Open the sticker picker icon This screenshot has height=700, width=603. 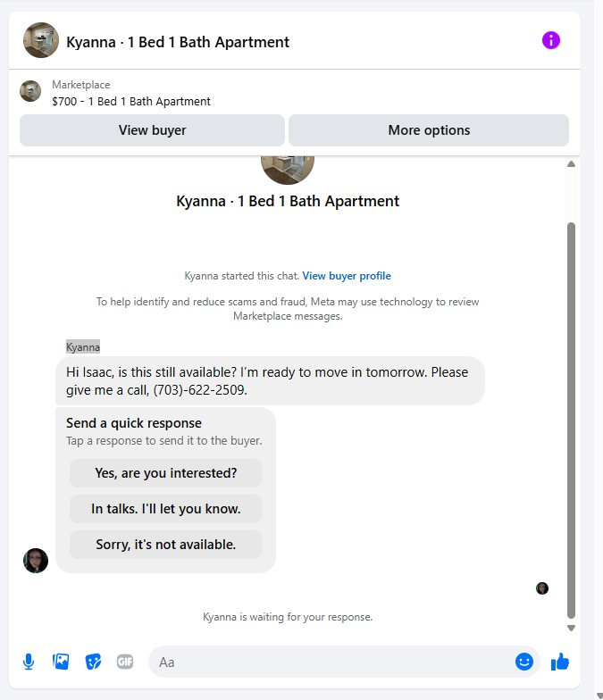tap(93, 662)
